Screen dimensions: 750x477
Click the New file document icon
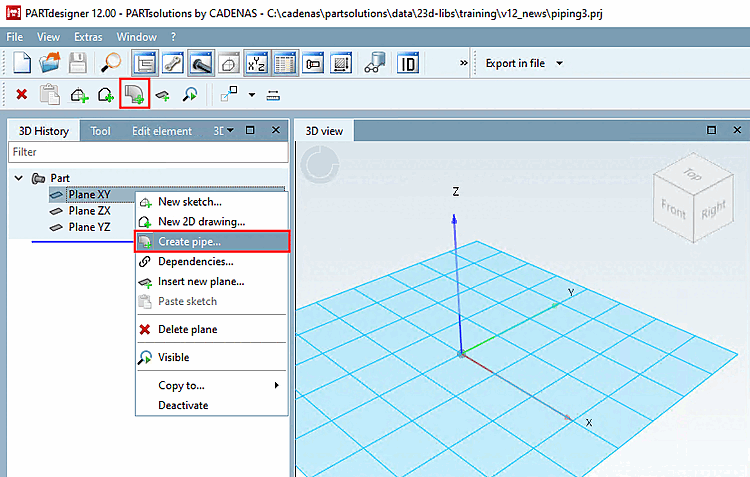click(22, 63)
